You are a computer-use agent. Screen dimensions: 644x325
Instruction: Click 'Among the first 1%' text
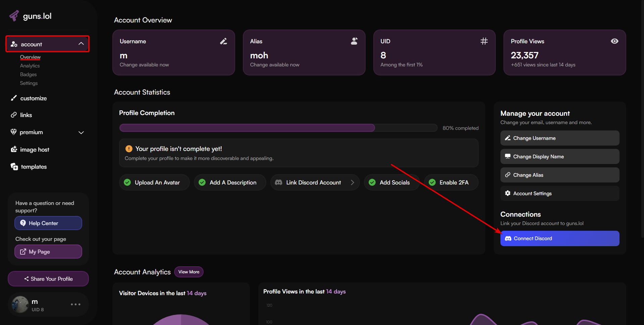click(401, 65)
